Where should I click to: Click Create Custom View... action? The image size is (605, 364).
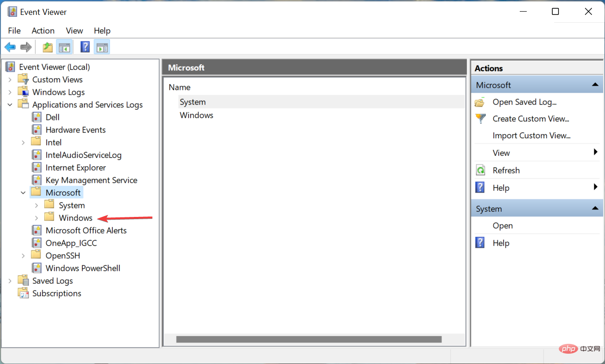pos(531,119)
